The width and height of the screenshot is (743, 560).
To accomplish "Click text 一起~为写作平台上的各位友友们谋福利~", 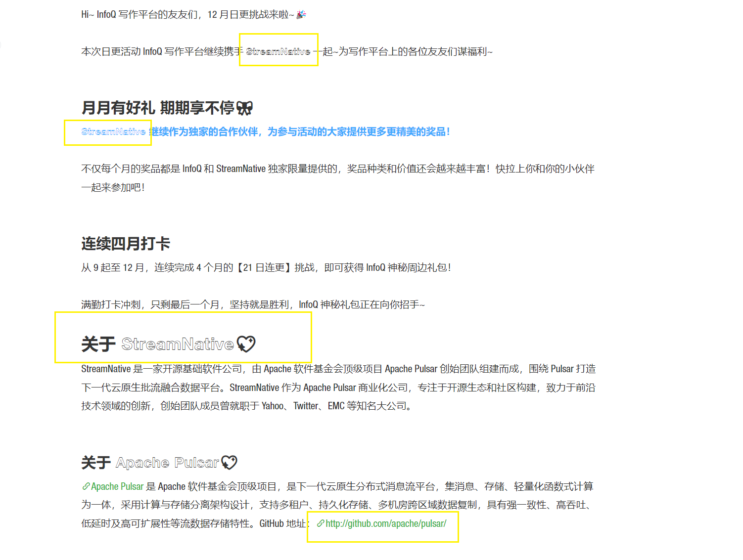I will point(403,51).
